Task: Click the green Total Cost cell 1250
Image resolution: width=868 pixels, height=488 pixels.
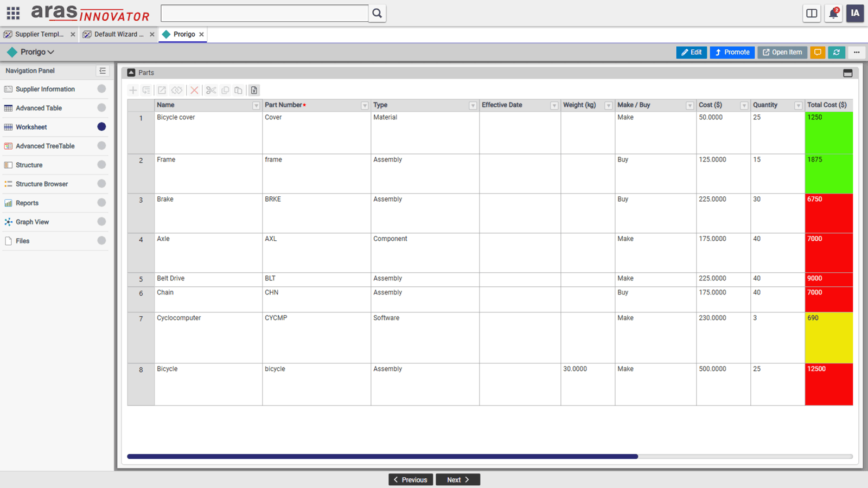Action: pyautogui.click(x=829, y=133)
